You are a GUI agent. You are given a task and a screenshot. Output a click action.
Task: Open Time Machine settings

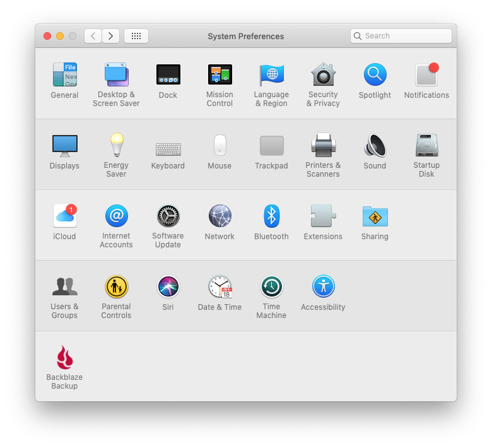click(272, 287)
